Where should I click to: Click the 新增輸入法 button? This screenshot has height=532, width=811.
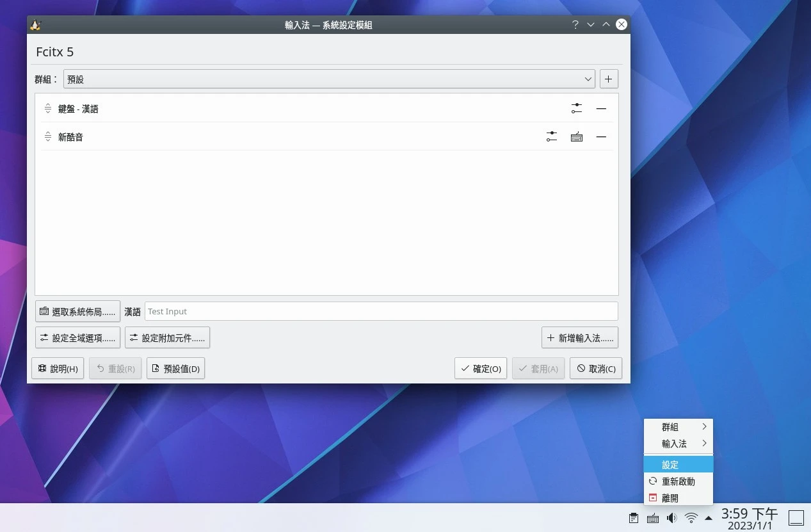(579, 338)
